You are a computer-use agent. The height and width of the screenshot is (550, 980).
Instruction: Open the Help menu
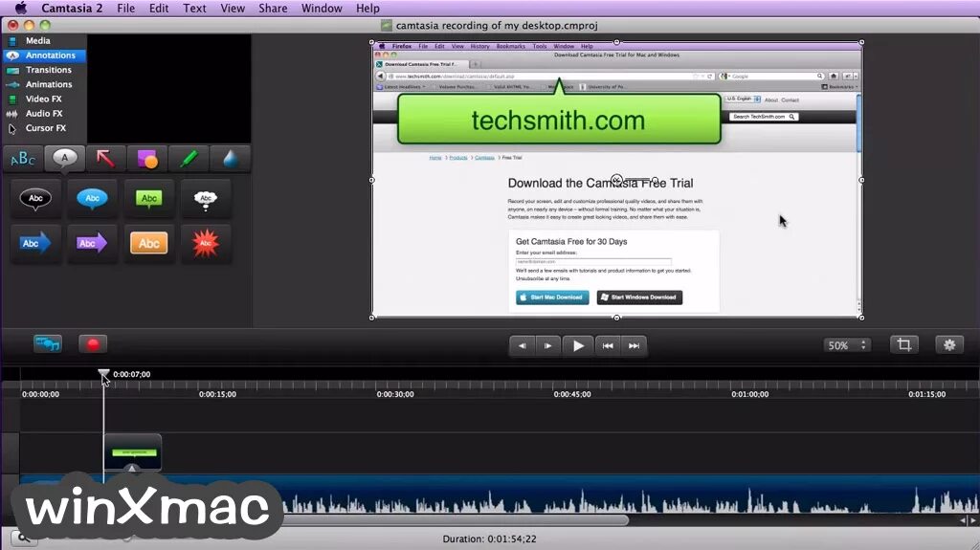point(367,8)
